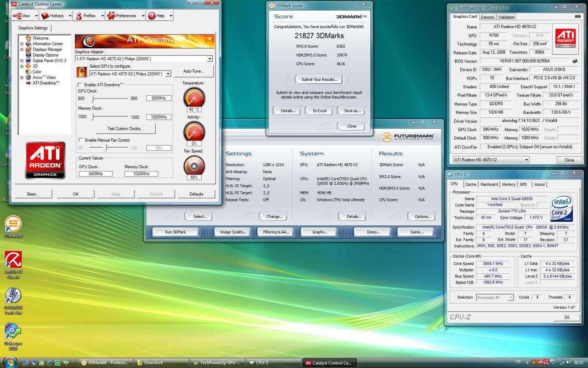588x368 pixels.
Task: Click the GPU-Z screenshot camera icon
Action: coord(577,17)
